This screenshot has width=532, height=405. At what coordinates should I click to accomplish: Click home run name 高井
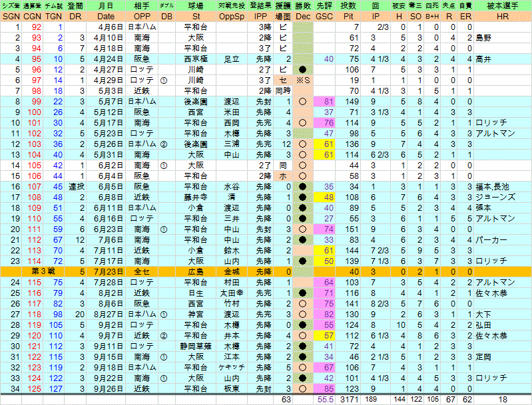point(483,59)
